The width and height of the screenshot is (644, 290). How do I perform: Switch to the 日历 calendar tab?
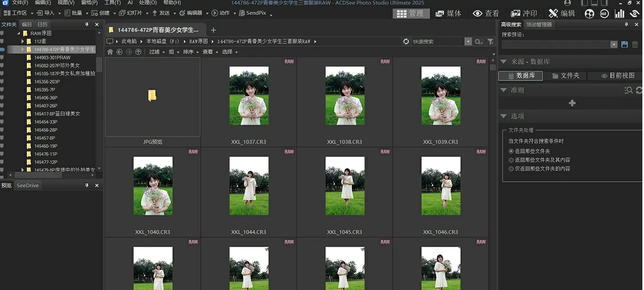42,24
